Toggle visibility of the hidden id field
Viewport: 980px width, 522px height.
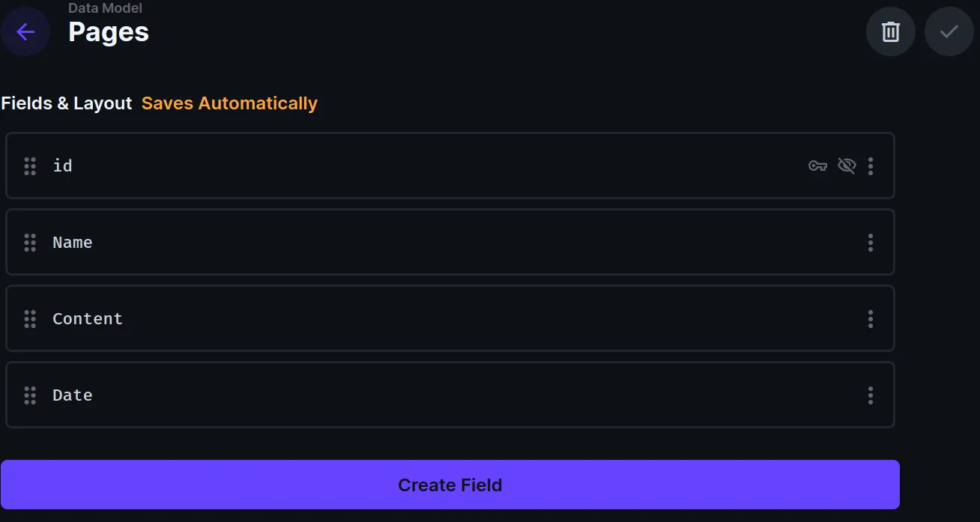847,166
